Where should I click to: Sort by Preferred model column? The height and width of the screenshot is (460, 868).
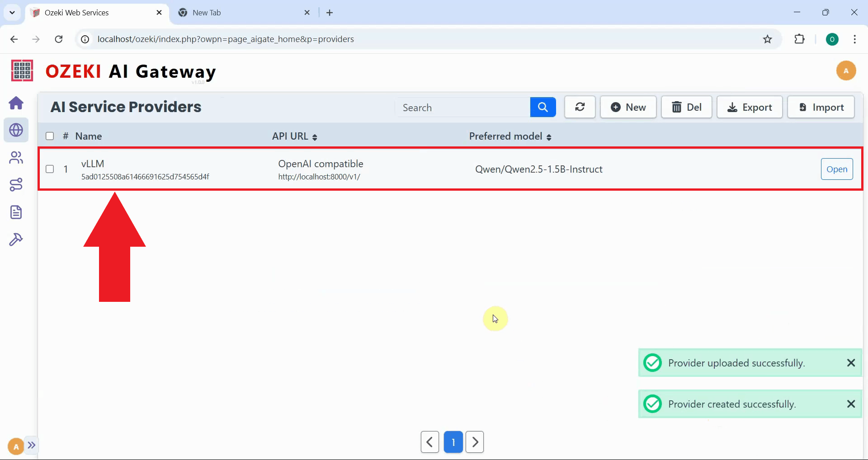(x=549, y=136)
